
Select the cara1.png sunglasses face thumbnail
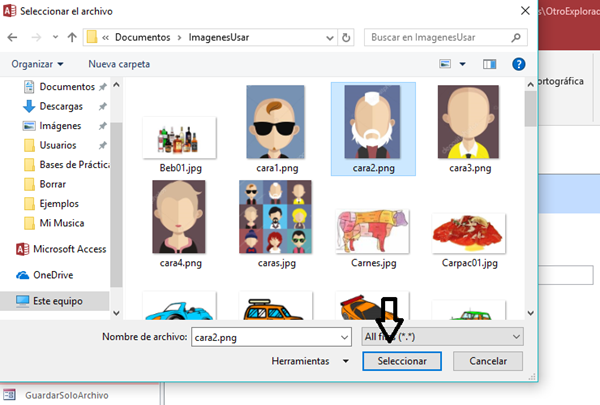(276, 122)
